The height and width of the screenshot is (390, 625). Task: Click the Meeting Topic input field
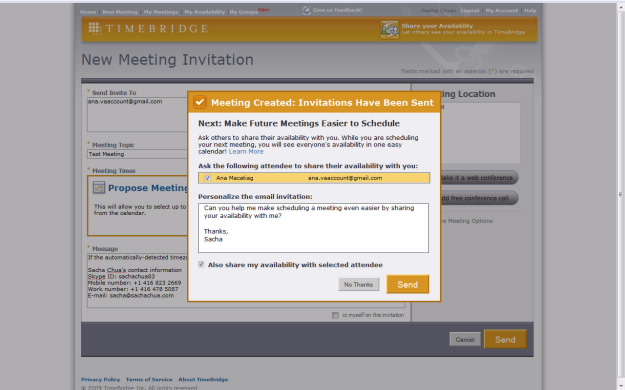(137, 154)
